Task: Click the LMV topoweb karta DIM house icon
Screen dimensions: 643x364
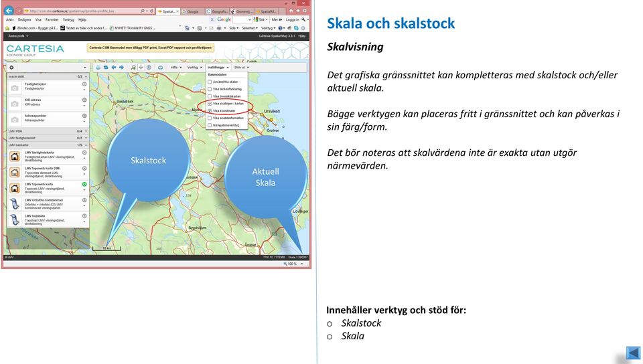Action: 15,173
